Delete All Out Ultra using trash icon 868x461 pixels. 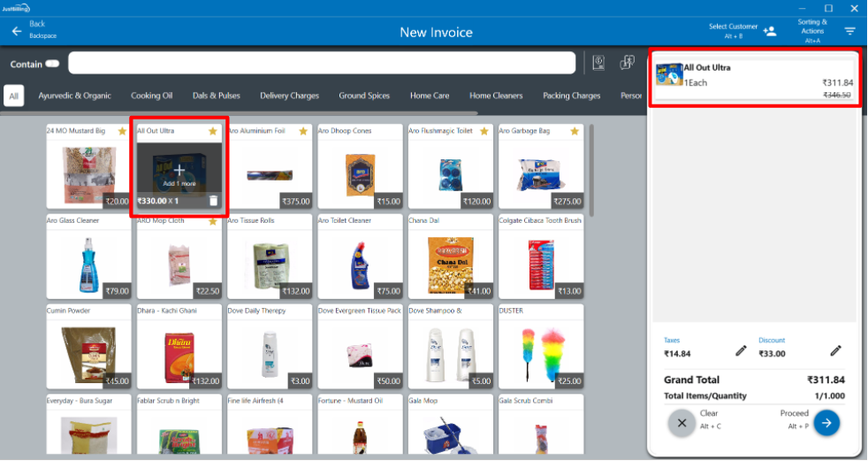pos(213,201)
